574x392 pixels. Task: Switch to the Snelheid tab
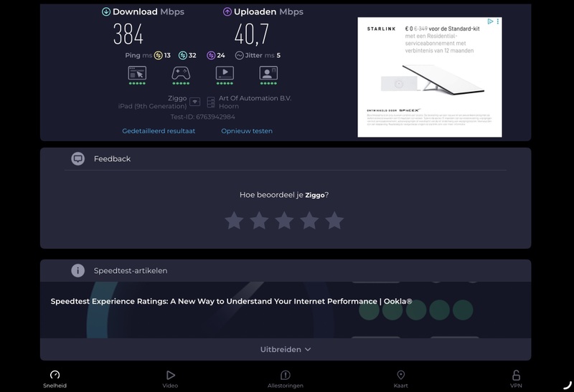[x=55, y=379]
